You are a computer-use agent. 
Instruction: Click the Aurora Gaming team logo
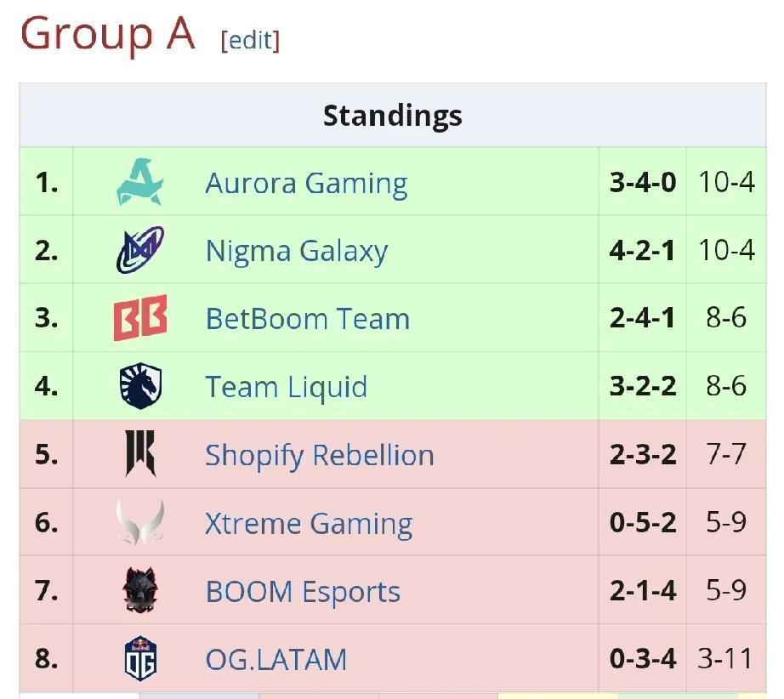[x=140, y=181]
